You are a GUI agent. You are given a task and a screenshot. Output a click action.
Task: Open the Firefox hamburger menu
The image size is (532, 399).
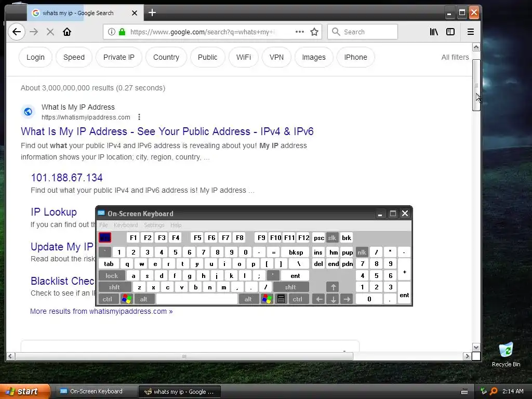click(x=471, y=32)
